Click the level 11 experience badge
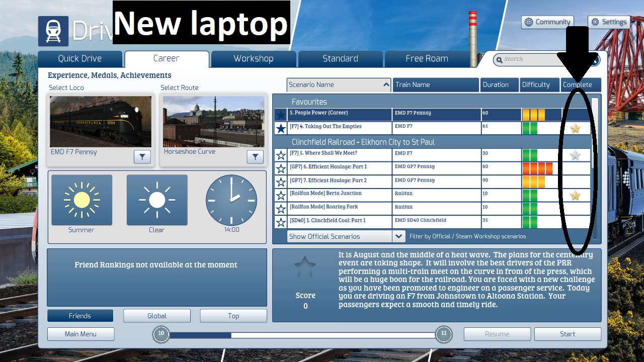The height and width of the screenshot is (362, 644). 444,334
